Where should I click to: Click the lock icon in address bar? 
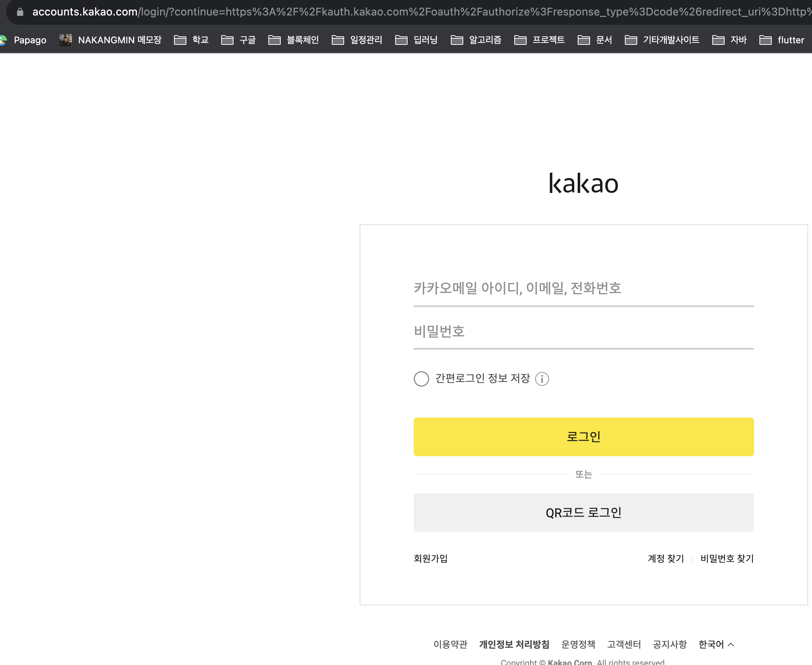pos(20,12)
